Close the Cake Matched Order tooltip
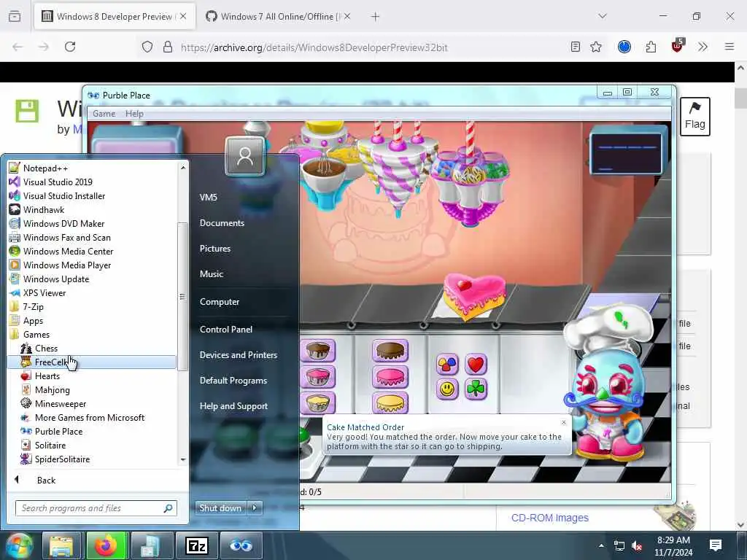Screen dimensions: 747x560 [564, 422]
